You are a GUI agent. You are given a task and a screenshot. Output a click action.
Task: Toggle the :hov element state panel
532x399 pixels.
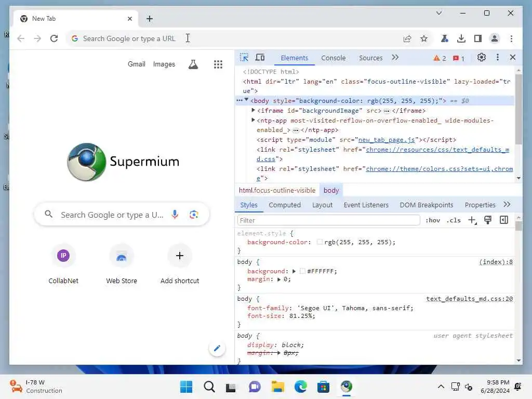[433, 220]
